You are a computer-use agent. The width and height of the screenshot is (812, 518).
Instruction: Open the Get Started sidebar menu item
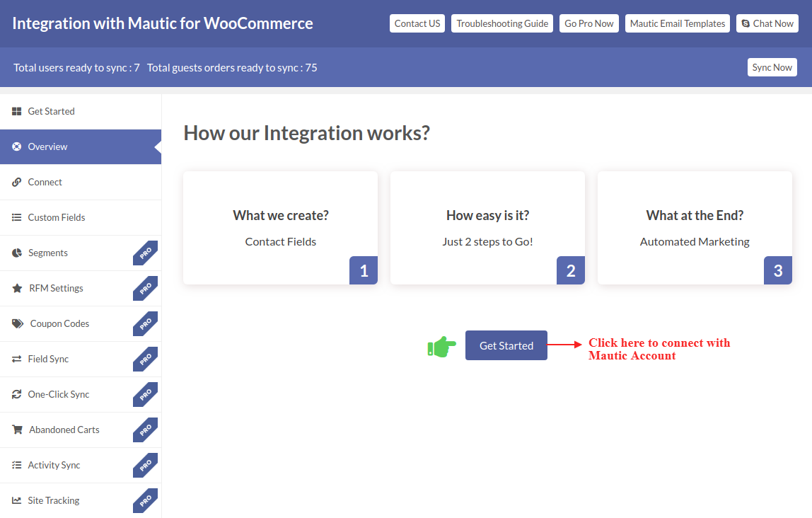coord(81,111)
